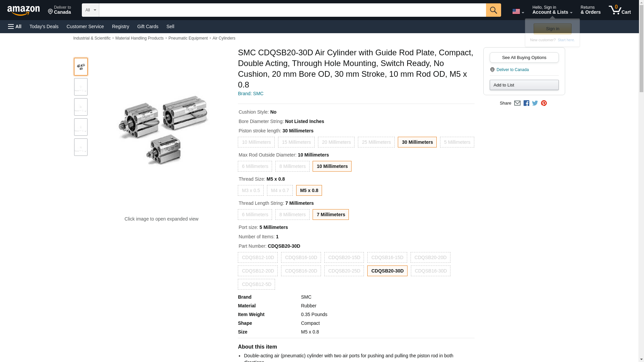The image size is (644, 362).
Task: Share product on Facebook icon
Action: (526, 103)
